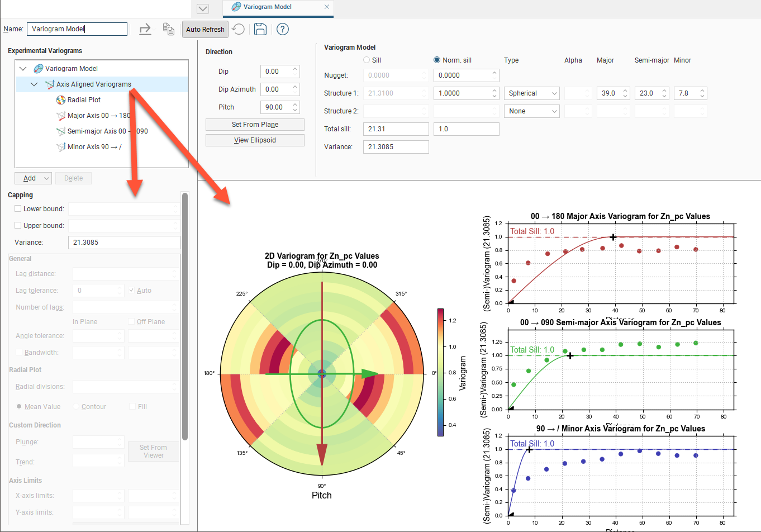Enable the Upper bound capping checkbox
Image resolution: width=761 pixels, height=532 pixels.
tap(18, 226)
